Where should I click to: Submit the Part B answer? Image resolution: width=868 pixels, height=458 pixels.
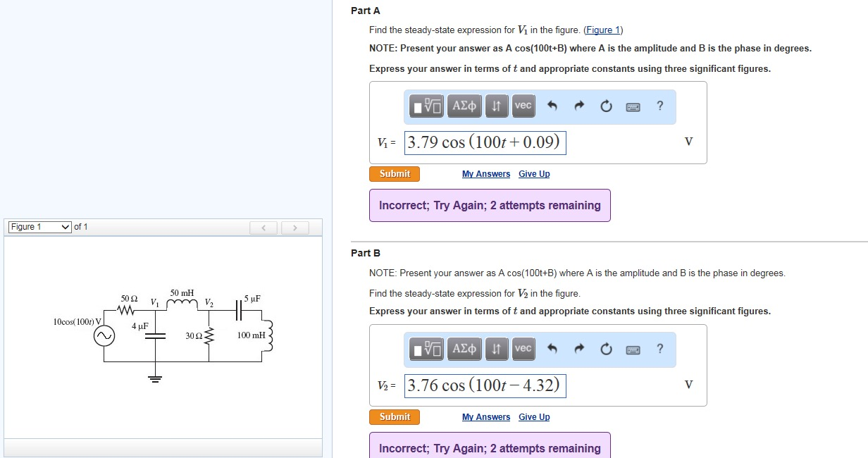point(394,416)
